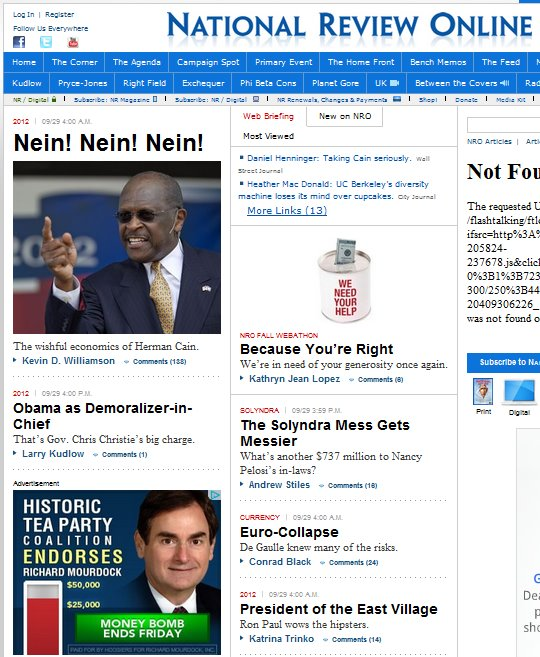Open Heather Mac Donald UC Berkeley link
This screenshot has width=540, height=657.
(333, 190)
